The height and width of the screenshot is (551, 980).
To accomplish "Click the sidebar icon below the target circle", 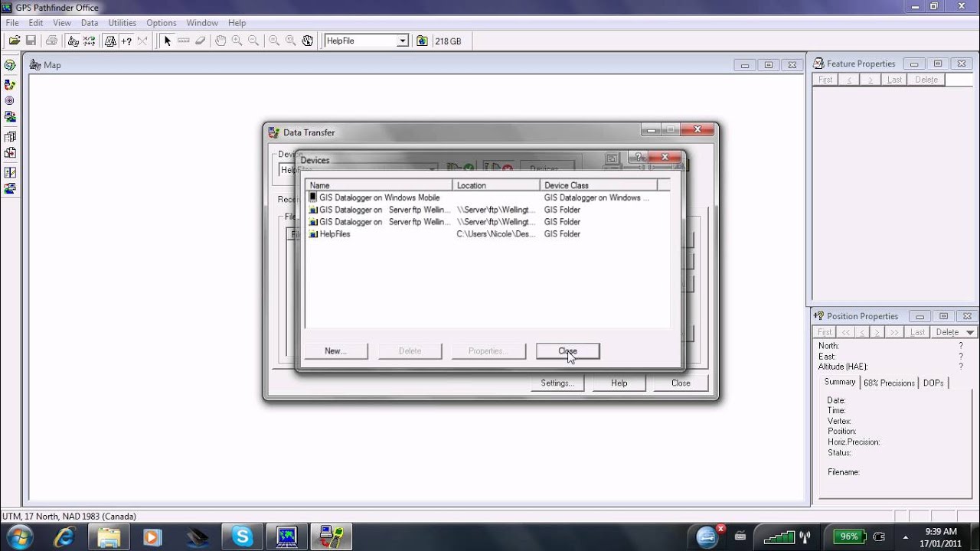I will [x=10, y=117].
